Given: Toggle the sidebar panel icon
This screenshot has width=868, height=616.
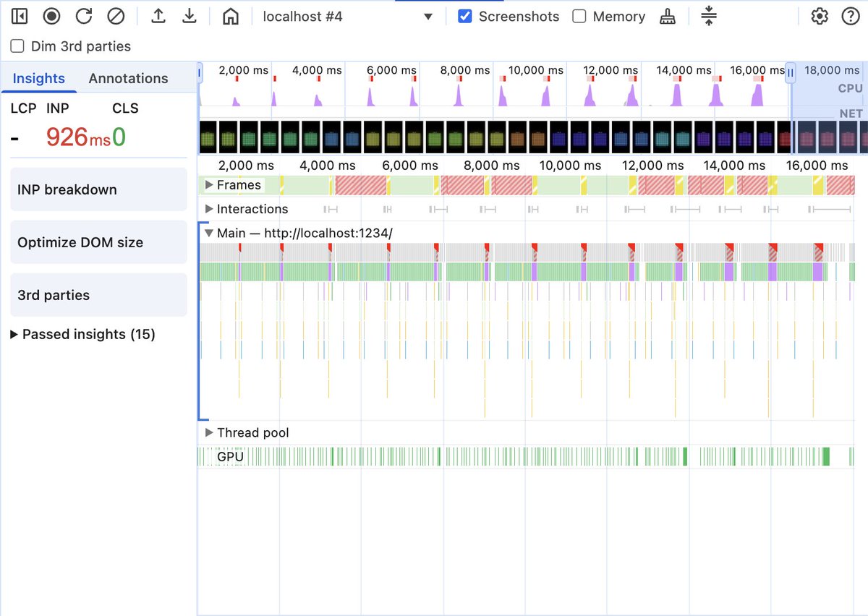Looking at the screenshot, I should click(x=20, y=16).
